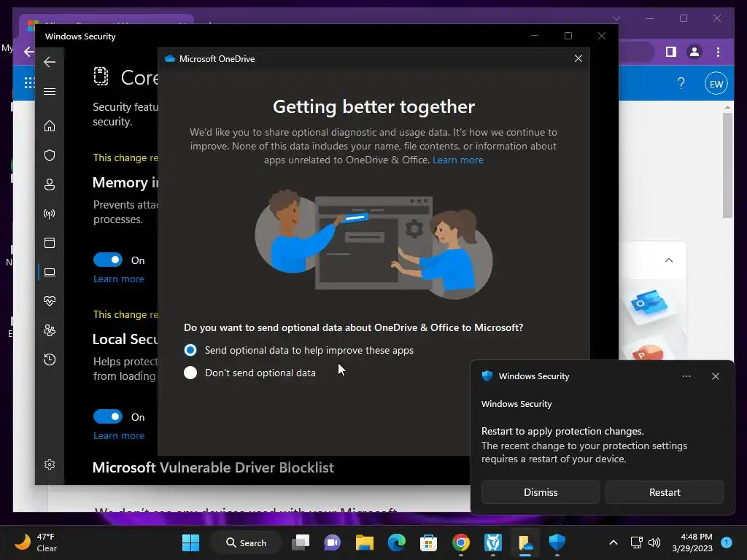Open Windows Security hamburger menu

tap(50, 91)
